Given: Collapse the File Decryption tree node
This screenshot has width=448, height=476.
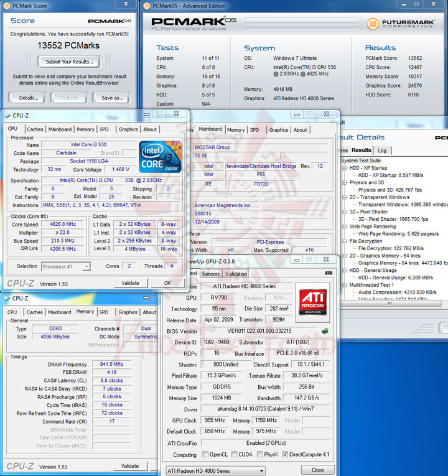Looking at the screenshot, I should click(345, 241).
